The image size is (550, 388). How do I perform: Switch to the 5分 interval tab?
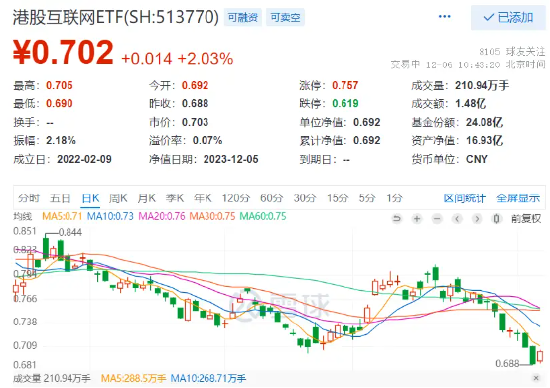pyautogui.click(x=367, y=198)
